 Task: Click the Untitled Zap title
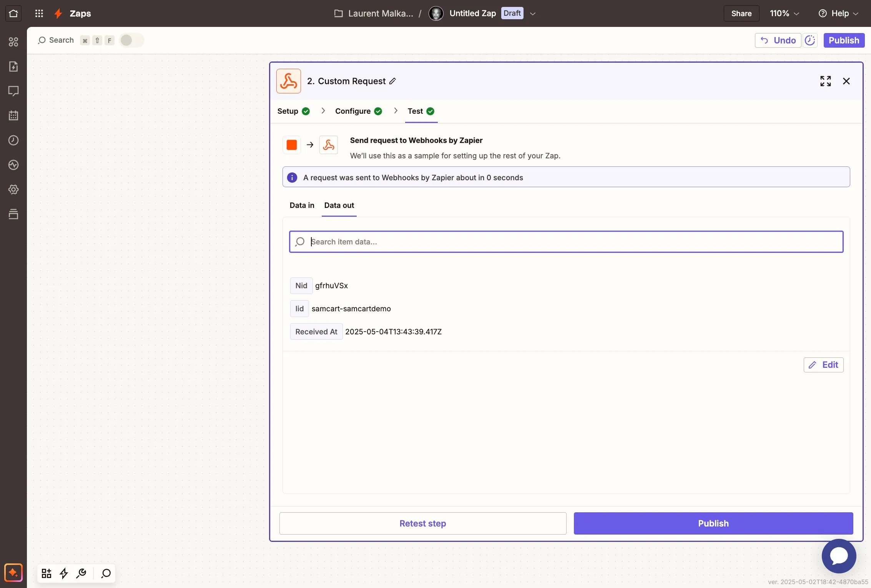coord(473,13)
